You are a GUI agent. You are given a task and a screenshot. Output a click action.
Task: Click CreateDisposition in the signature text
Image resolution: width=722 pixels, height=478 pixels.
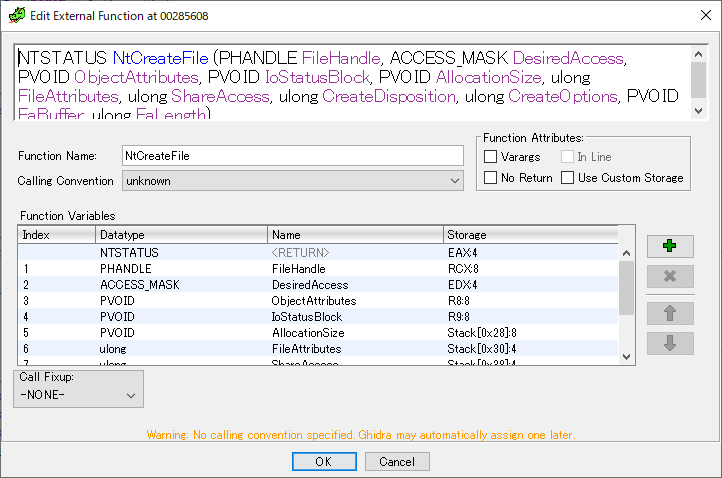tap(389, 97)
